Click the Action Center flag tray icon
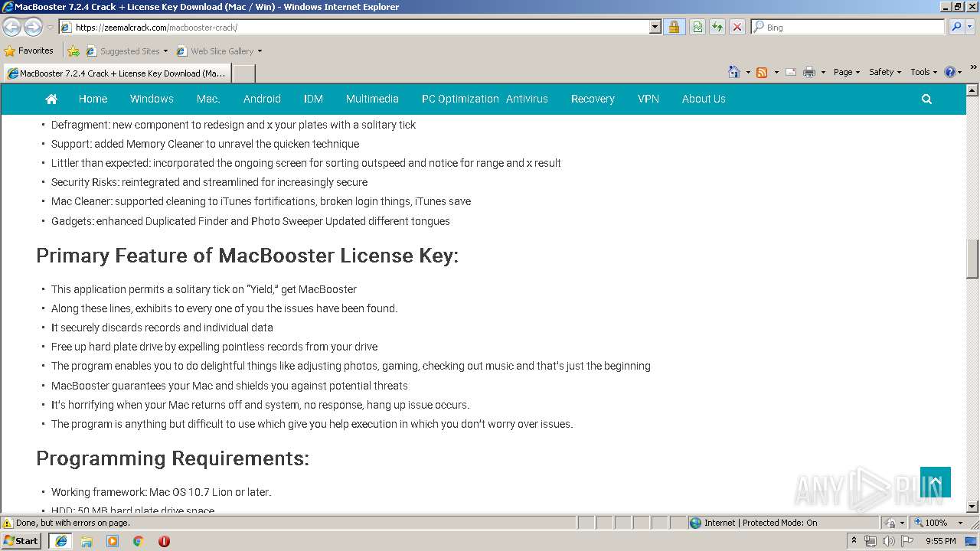The height and width of the screenshot is (551, 980). (x=907, y=541)
